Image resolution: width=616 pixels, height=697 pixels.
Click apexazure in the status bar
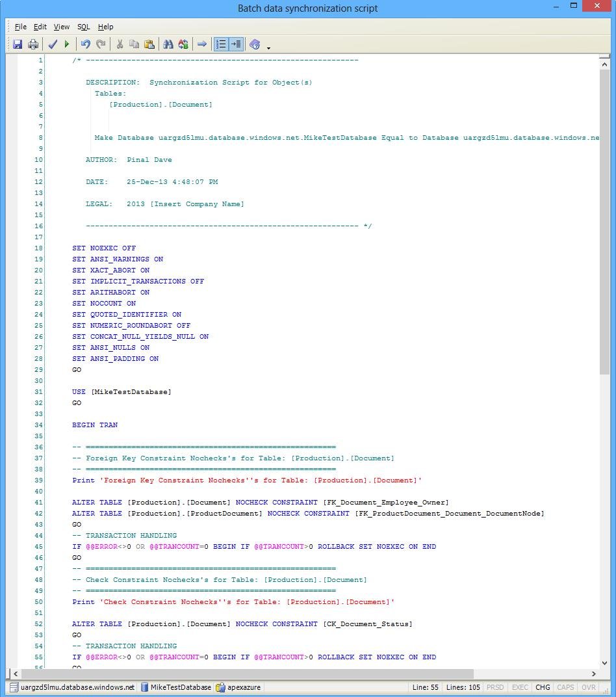pos(244,687)
